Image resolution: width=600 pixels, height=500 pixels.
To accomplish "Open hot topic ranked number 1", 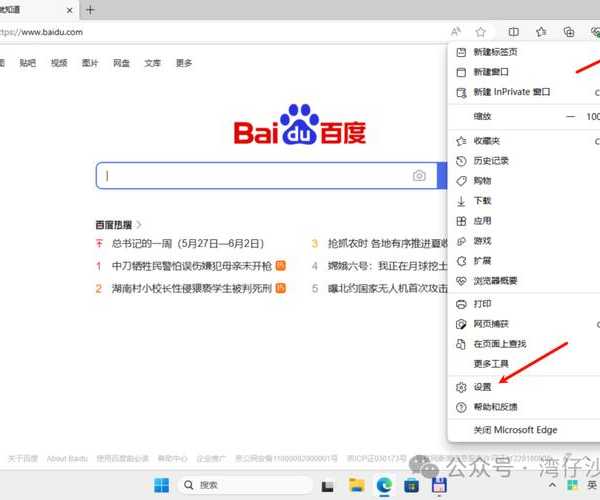I will point(191,265).
